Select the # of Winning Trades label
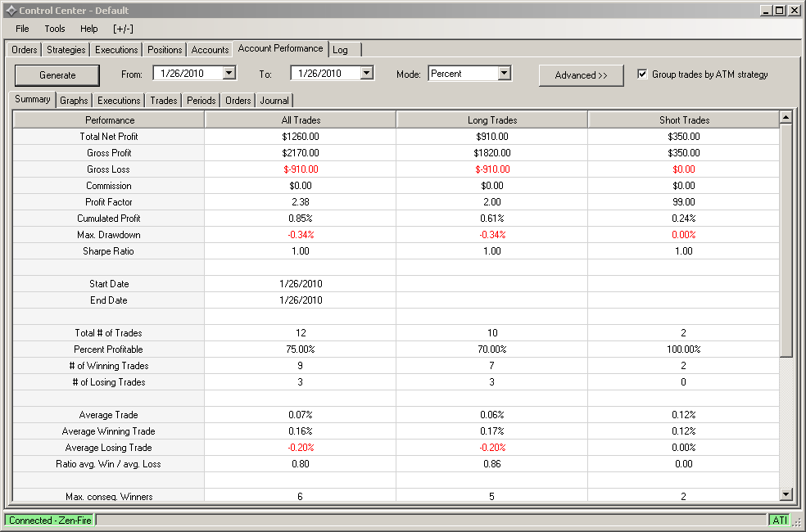 (x=109, y=366)
